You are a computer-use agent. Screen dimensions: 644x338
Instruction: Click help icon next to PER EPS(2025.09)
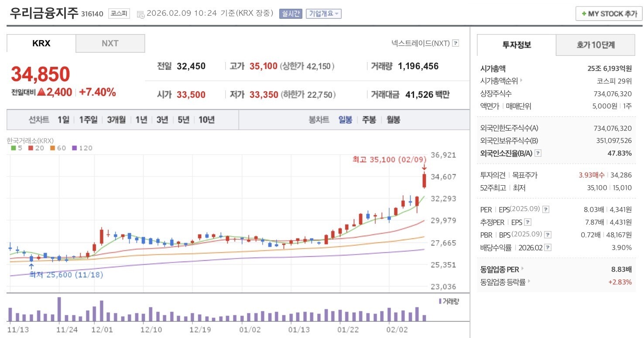pos(546,210)
